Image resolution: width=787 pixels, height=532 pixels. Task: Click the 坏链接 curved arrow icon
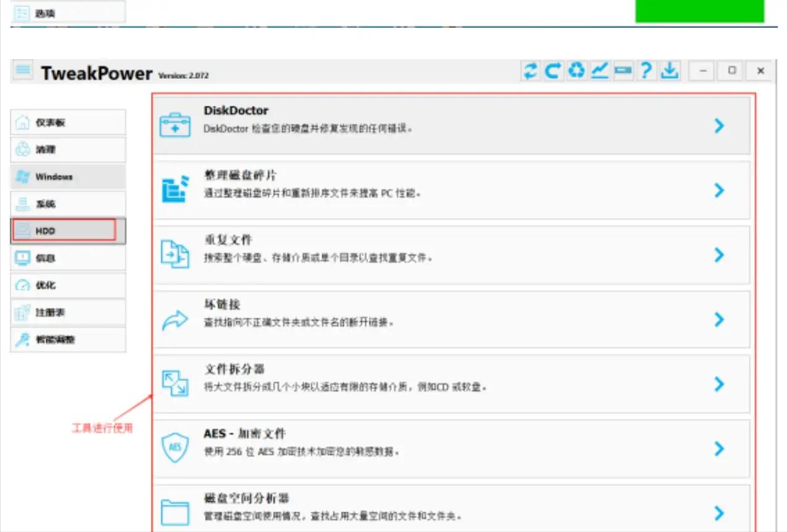(175, 320)
